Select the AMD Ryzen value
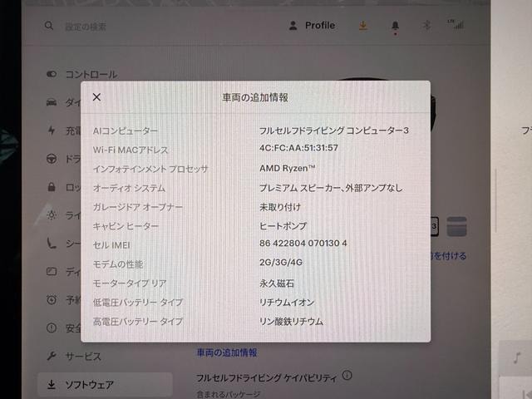 pyautogui.click(x=288, y=168)
